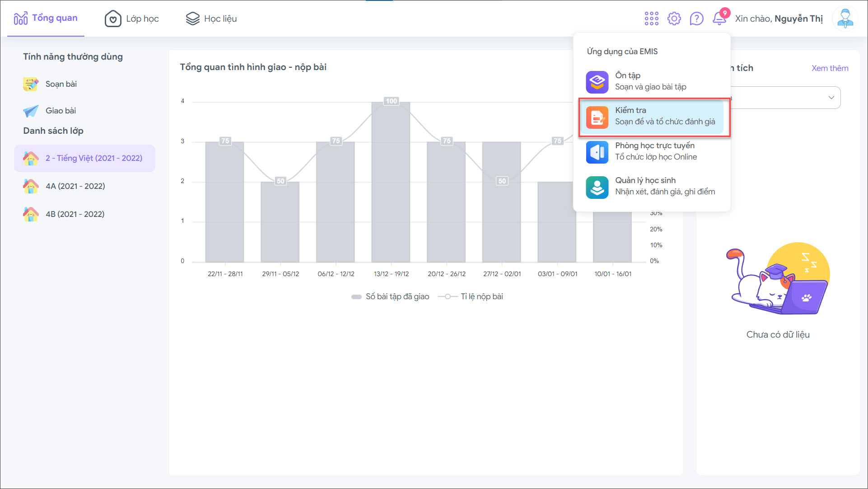Expand the dropdown under Xem thêm
This screenshot has height=489, width=868.
tap(830, 98)
